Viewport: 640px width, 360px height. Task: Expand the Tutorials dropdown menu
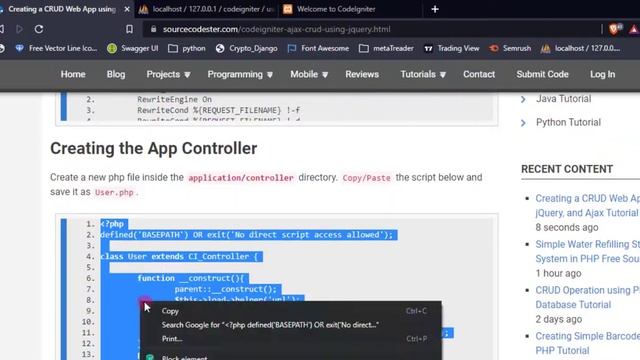click(x=423, y=74)
